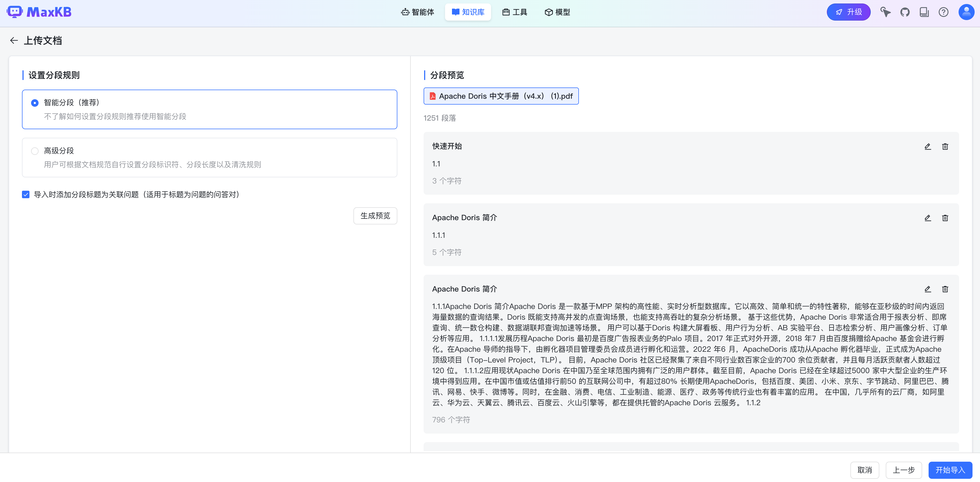Open the documentation book icon in the header

point(924,12)
